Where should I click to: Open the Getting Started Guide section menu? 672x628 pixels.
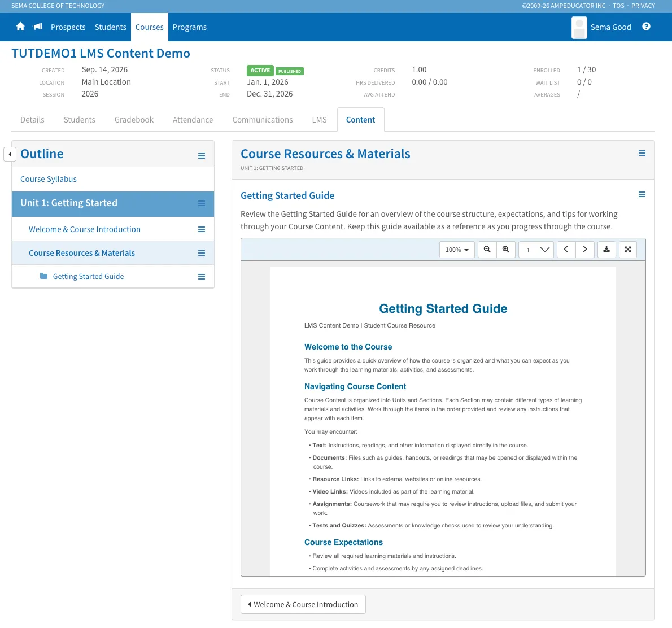click(642, 195)
